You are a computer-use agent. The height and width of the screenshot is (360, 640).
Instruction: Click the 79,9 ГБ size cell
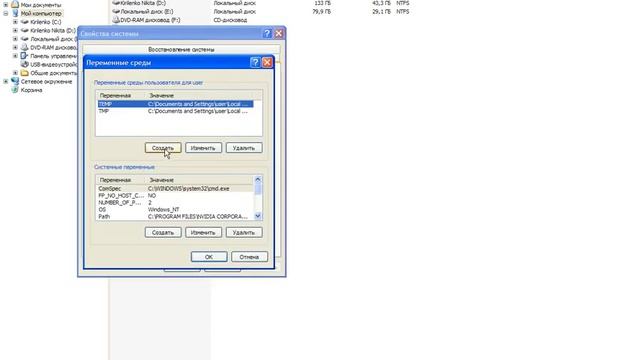[321, 11]
